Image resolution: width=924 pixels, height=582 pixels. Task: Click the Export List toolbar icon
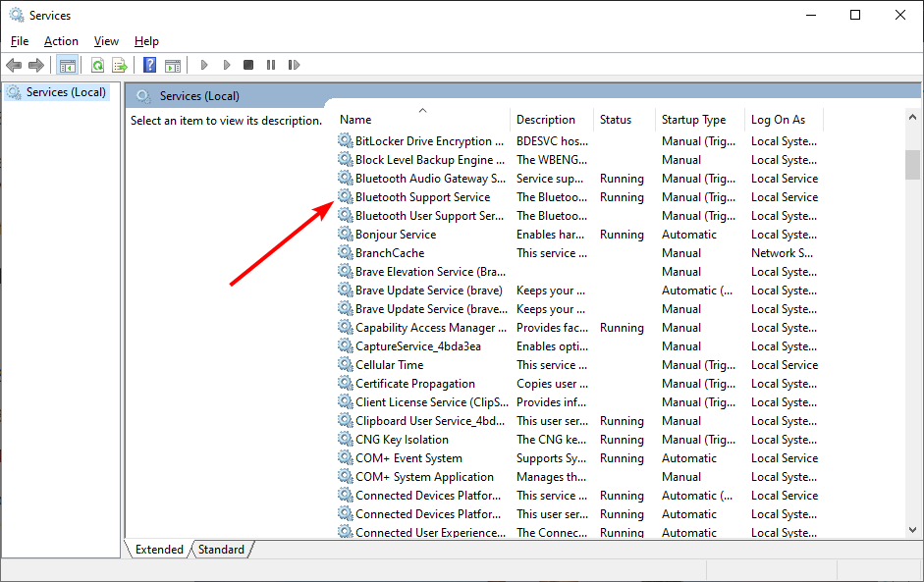pyautogui.click(x=120, y=65)
